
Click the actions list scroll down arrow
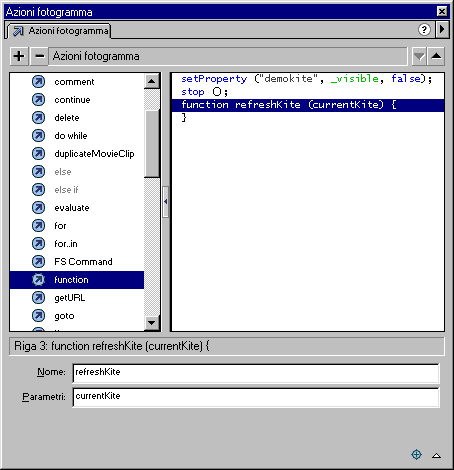point(152,322)
